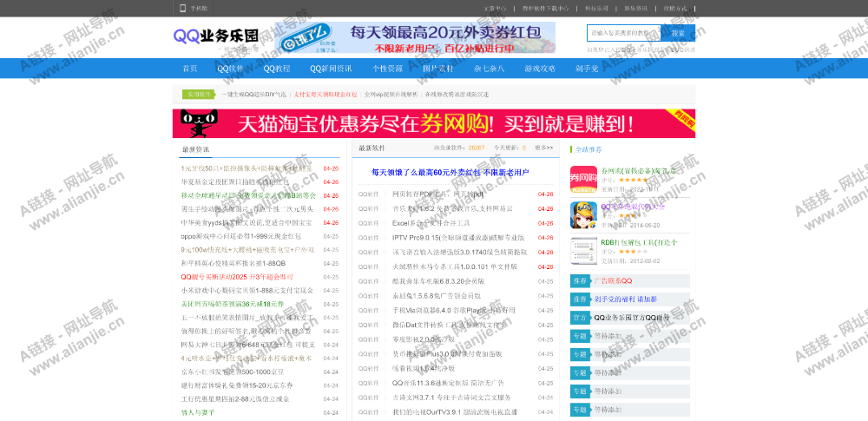Open 游戏攻略 navigation item
The image size is (868, 421).
tap(540, 69)
